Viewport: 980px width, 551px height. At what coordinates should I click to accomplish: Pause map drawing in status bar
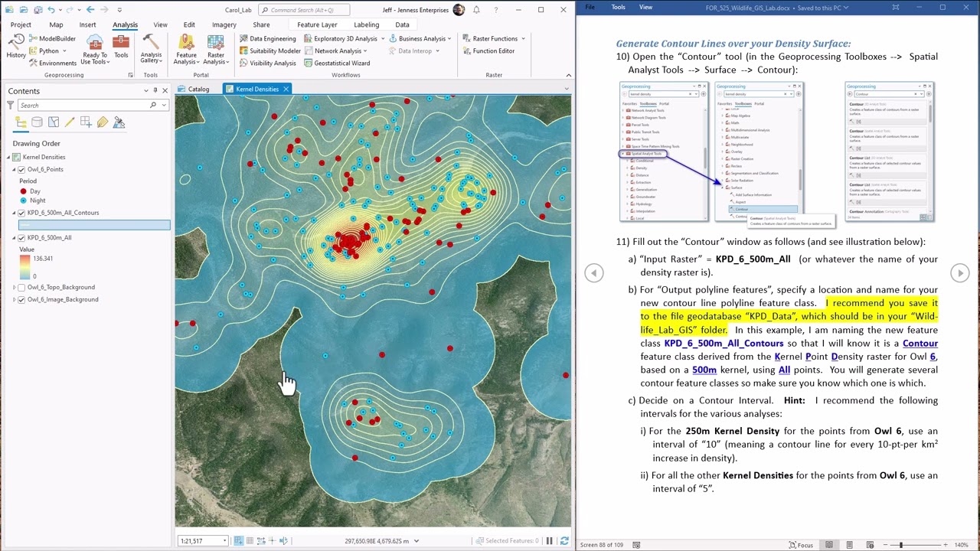click(549, 541)
